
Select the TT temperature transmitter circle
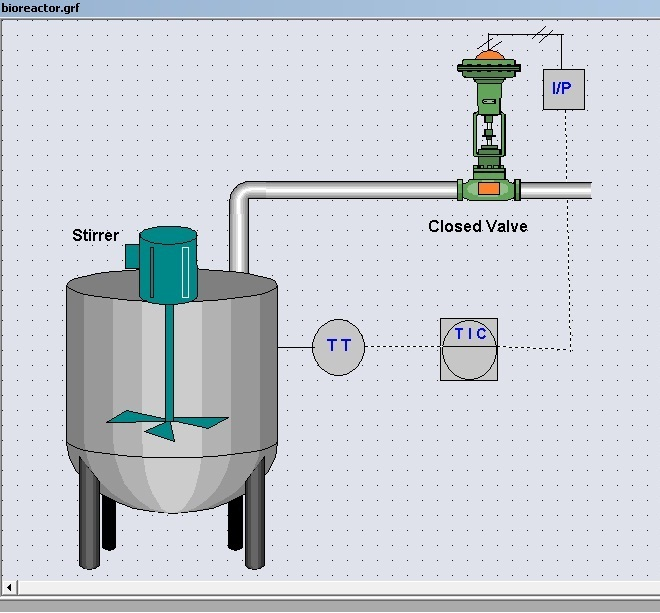(x=339, y=346)
